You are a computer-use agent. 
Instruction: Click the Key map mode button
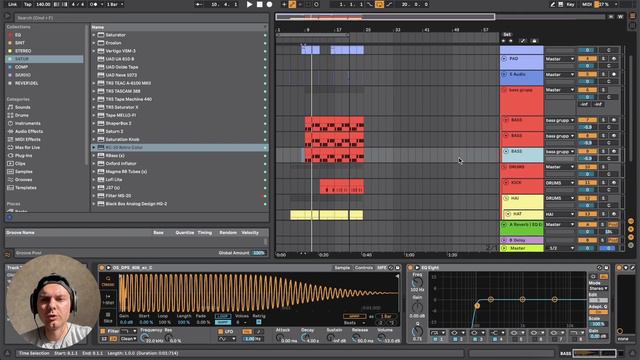tap(570, 4)
